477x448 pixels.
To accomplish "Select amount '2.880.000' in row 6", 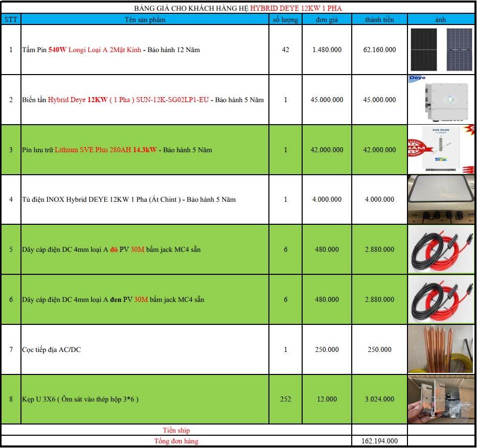I will pyautogui.click(x=379, y=299).
